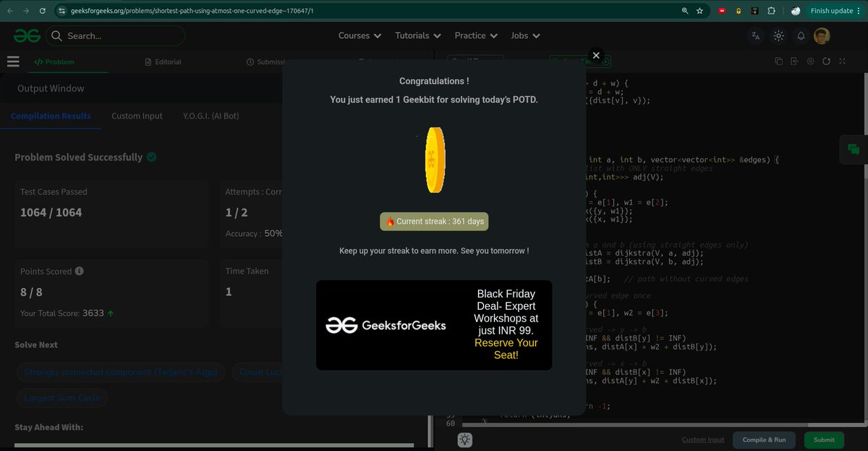This screenshot has width=868, height=451.
Task: Click the Custom Input link near Compile & Run
Action: tap(702, 439)
